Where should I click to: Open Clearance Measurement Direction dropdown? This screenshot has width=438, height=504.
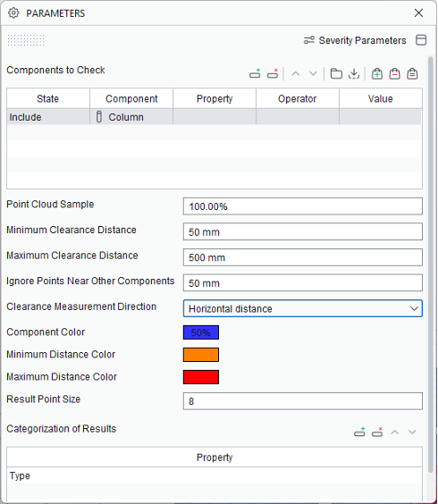click(303, 308)
